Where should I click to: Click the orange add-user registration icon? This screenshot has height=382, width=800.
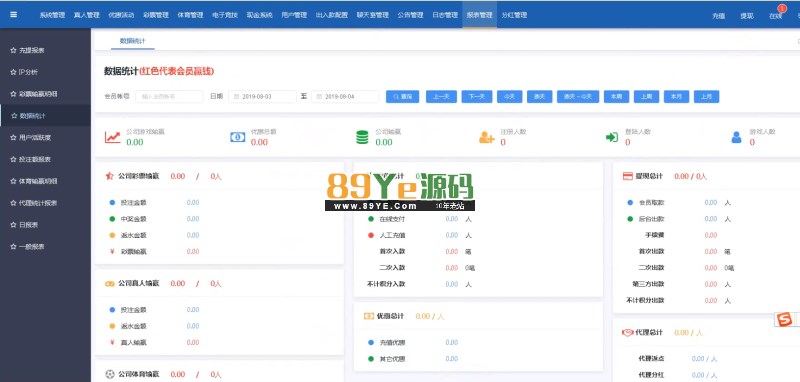coord(486,137)
